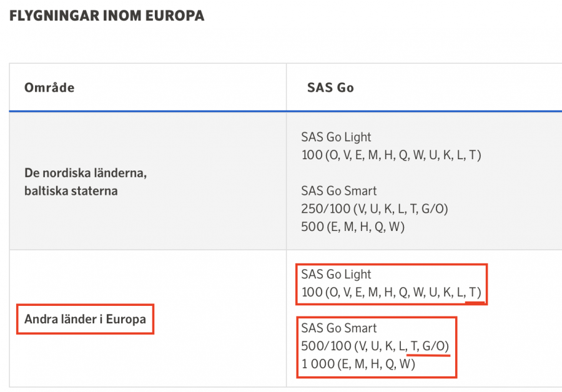This screenshot has width=562, height=392.
Task: Click the 'Andra länder i Europa' cell
Action: [85, 320]
